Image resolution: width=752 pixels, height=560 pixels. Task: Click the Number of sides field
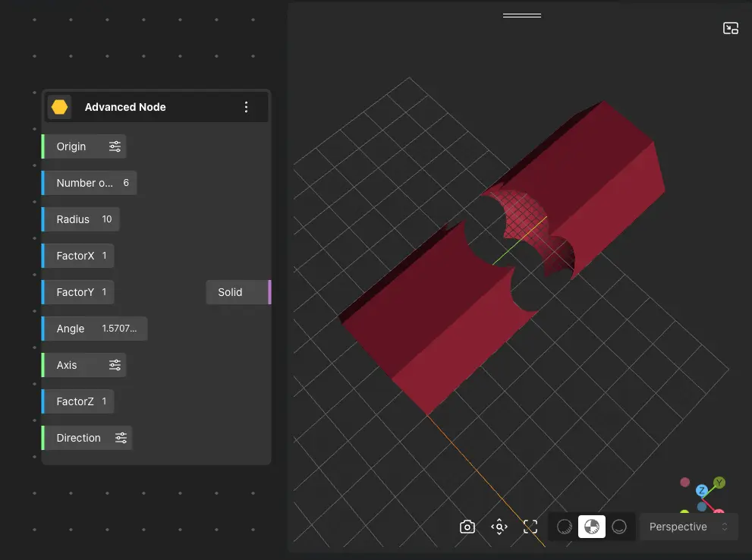coord(90,183)
